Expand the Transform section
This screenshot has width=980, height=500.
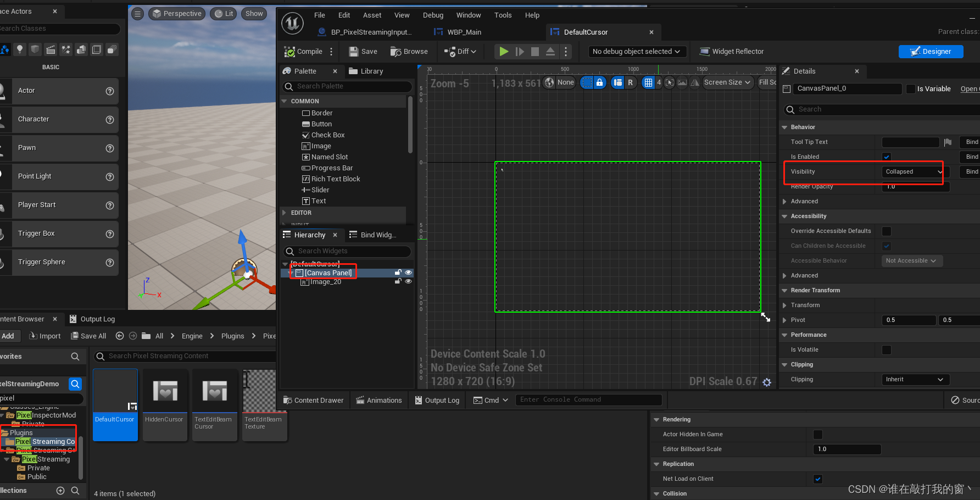(x=784, y=305)
